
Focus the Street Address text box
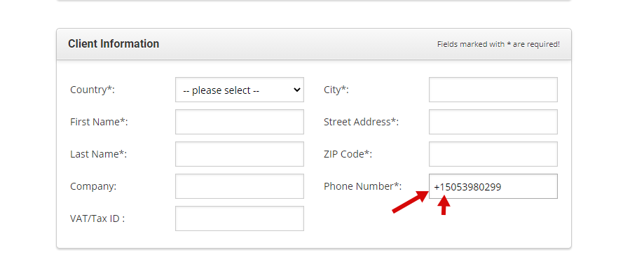click(x=493, y=122)
